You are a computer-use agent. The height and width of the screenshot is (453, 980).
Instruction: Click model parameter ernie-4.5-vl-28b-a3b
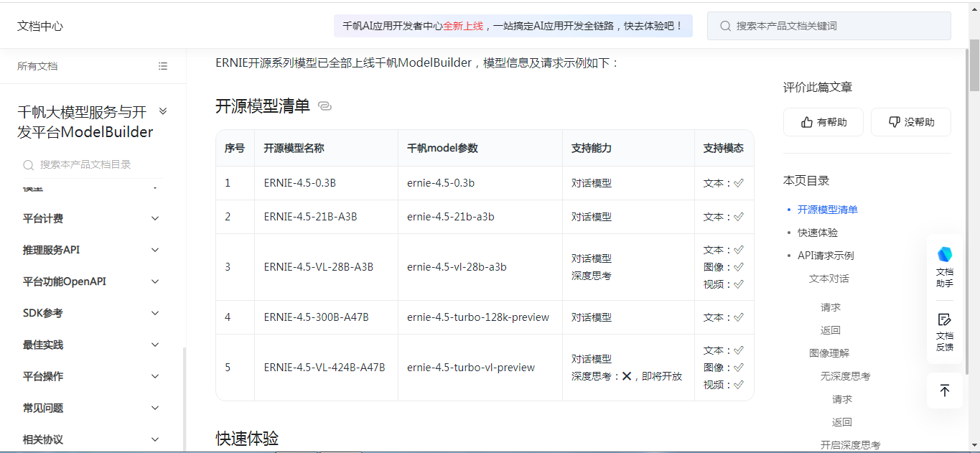coord(457,267)
